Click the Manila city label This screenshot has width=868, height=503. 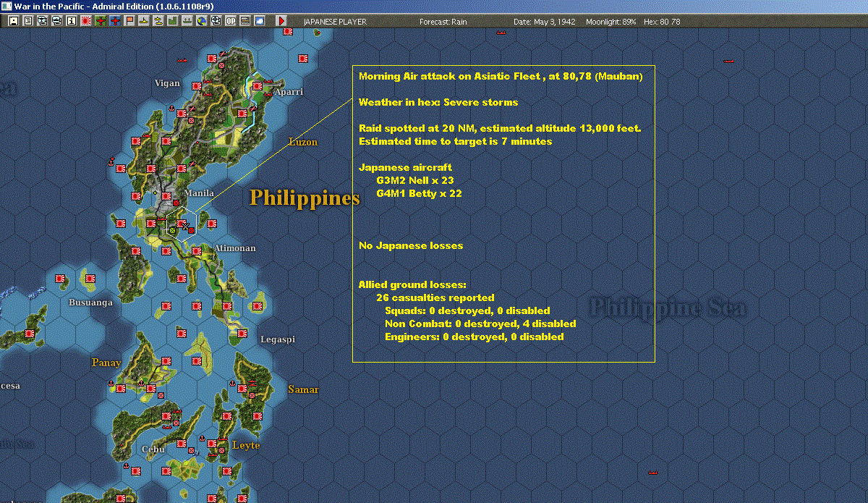[199, 193]
